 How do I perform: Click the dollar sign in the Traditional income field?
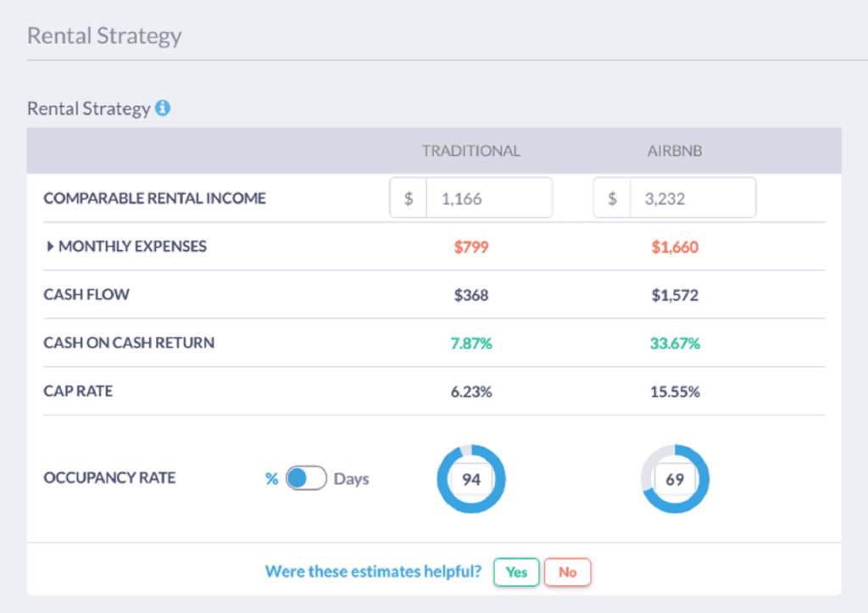click(x=408, y=197)
